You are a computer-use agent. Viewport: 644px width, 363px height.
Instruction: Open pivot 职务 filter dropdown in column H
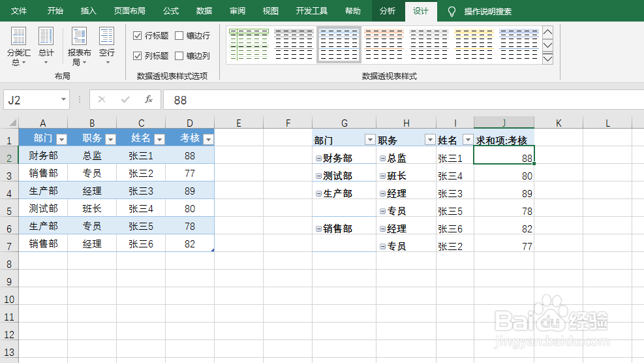coord(430,140)
